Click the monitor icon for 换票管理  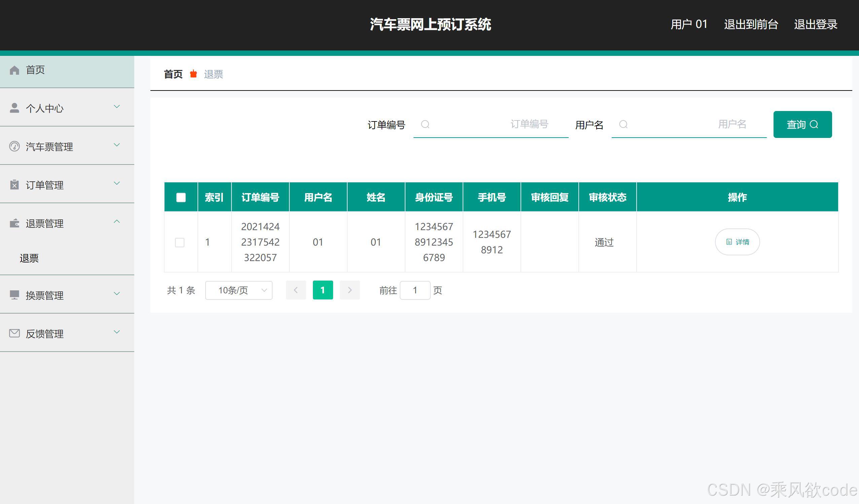click(x=14, y=295)
